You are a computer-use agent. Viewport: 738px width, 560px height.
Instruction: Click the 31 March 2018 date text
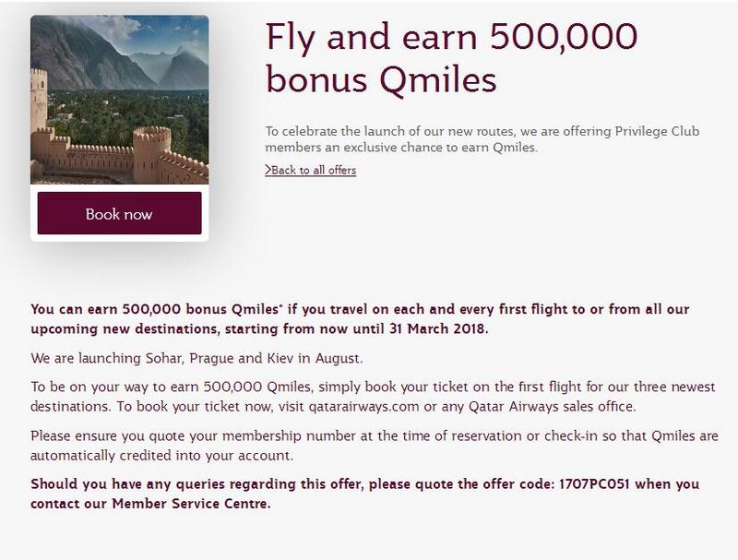tap(437, 328)
